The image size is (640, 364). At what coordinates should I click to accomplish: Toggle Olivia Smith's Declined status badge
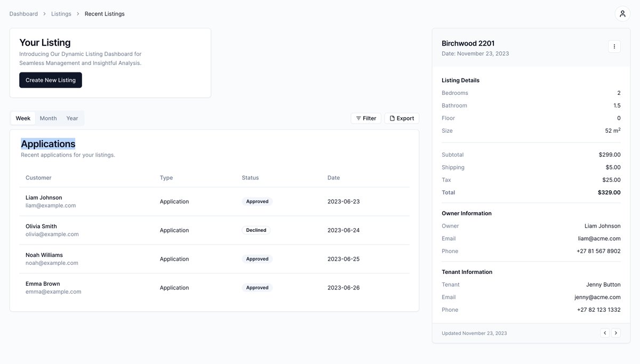[x=256, y=230]
